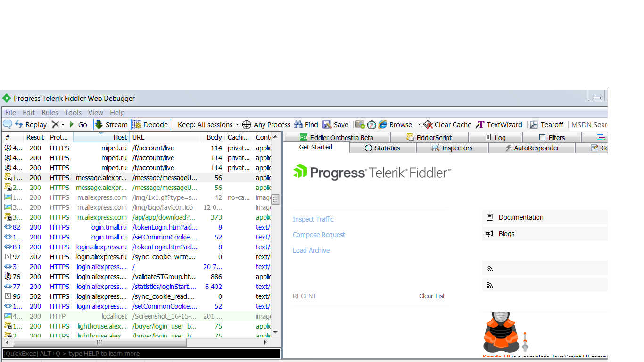The height and width of the screenshot is (362, 644).
Task: Open the Documentation link
Action: click(521, 217)
